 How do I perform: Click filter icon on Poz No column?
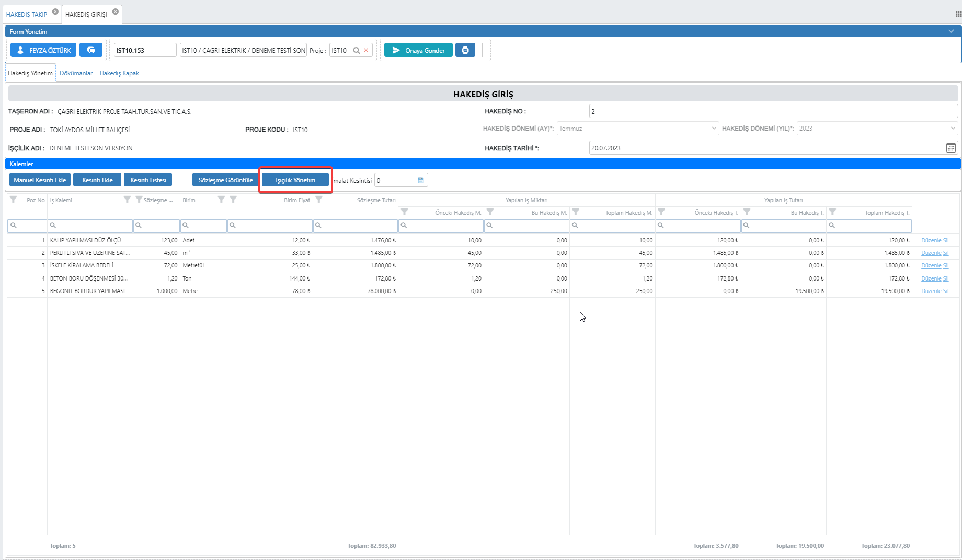click(14, 200)
